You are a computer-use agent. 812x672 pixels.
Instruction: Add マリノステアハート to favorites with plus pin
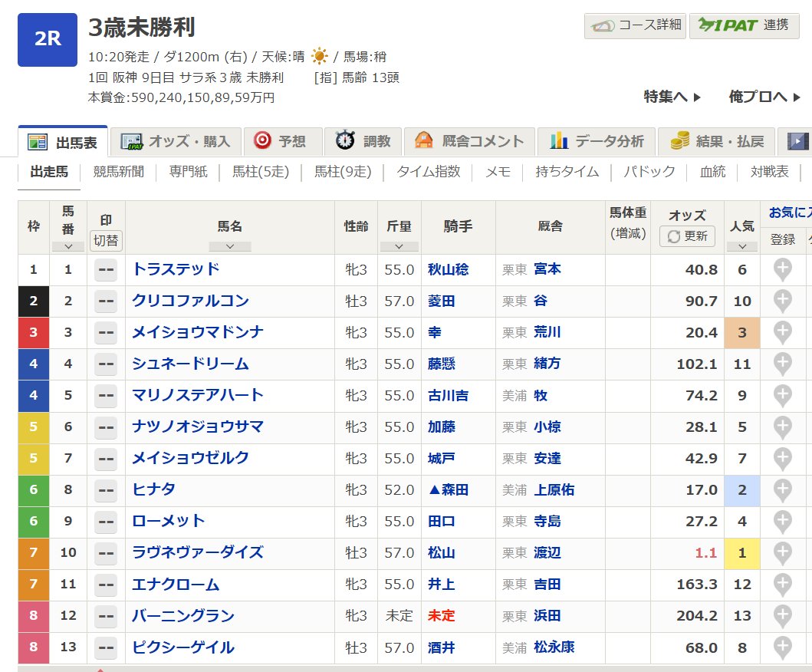point(782,396)
